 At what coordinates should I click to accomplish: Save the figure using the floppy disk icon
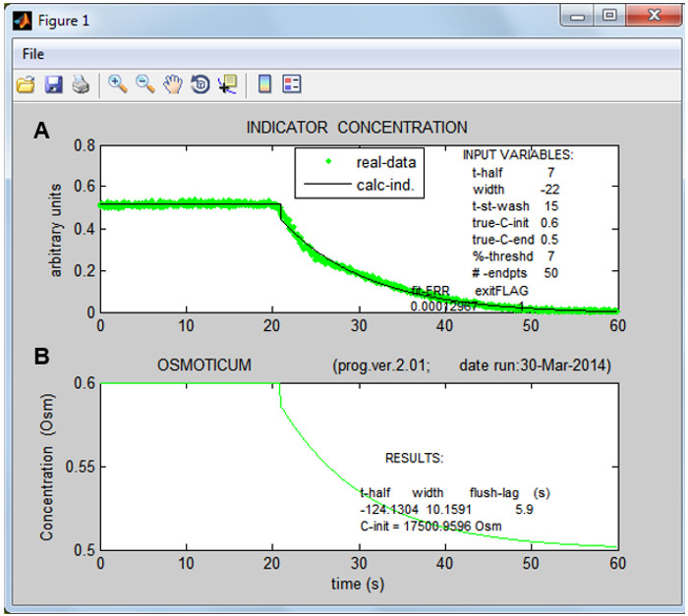tap(53, 84)
